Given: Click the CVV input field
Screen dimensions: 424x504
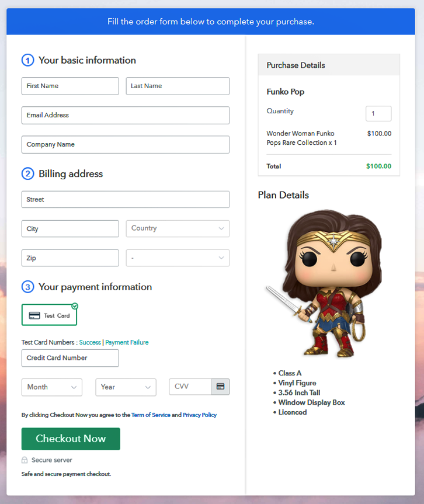Looking at the screenshot, I should click(x=190, y=387).
